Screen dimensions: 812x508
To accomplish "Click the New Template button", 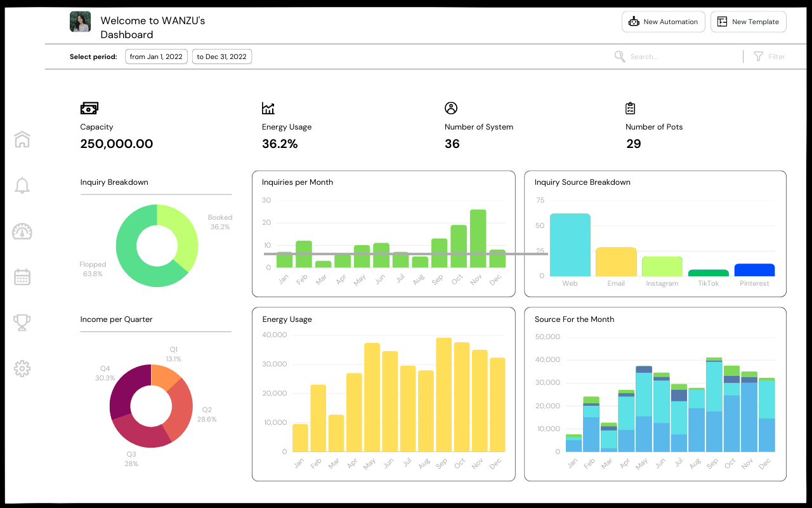I will (748, 21).
